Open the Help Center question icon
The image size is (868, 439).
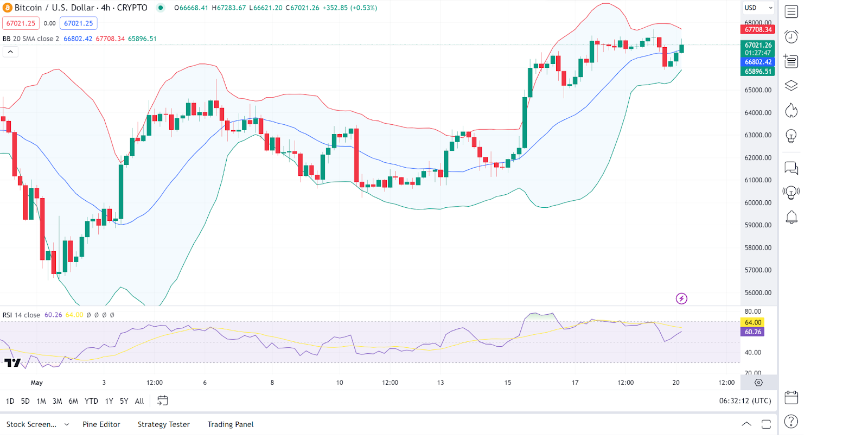point(792,421)
